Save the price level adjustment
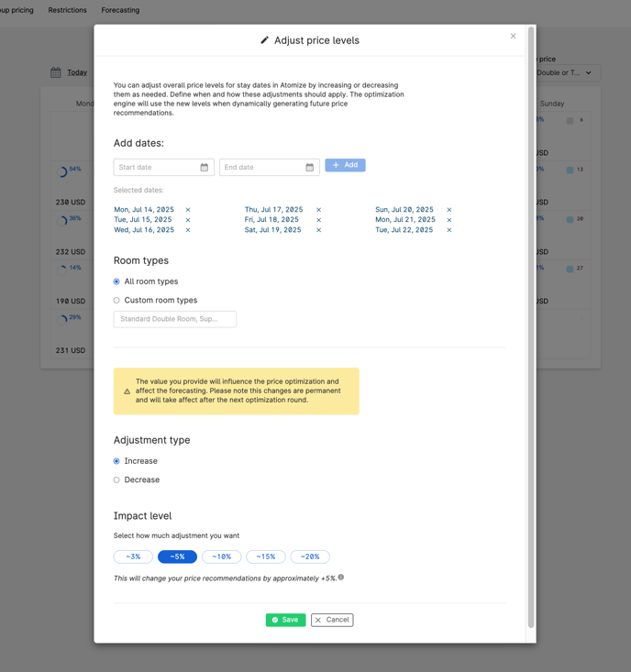Viewport: 631px width, 672px height. pyautogui.click(x=285, y=620)
